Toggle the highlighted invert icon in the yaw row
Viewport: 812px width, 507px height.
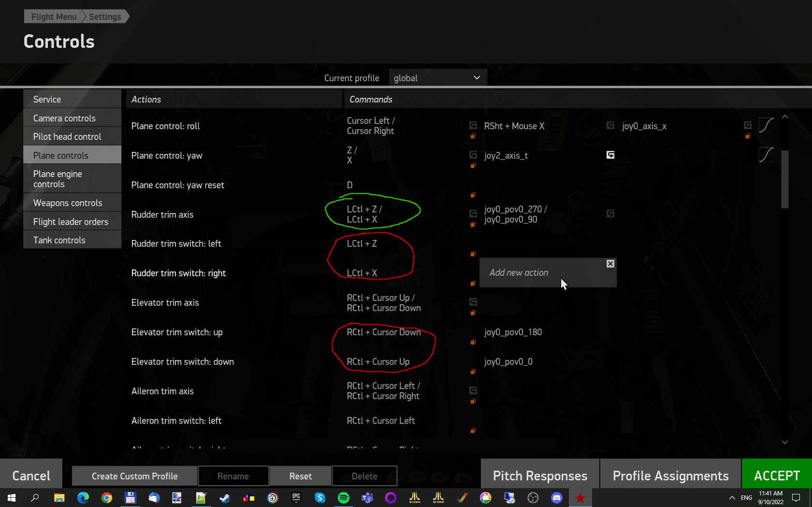point(610,155)
